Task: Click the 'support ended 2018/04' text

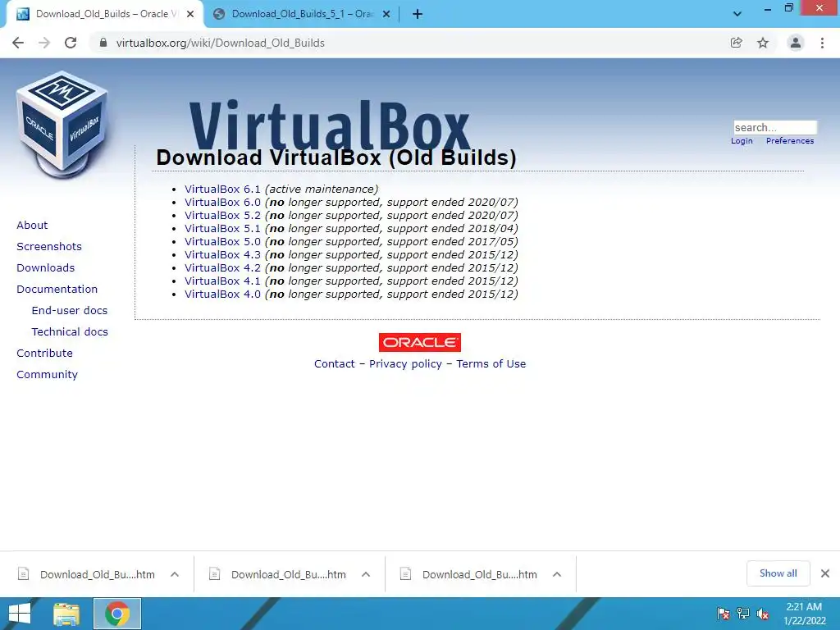Action: tap(451, 229)
